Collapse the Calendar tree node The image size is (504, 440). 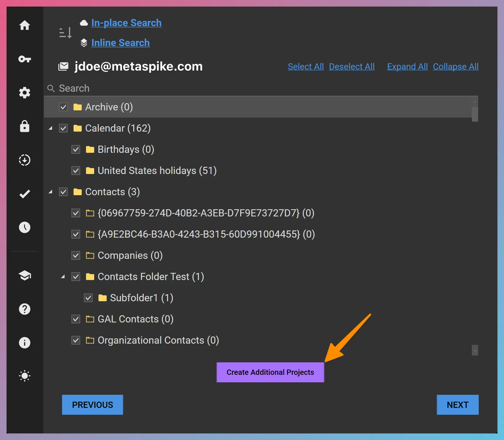pos(51,128)
